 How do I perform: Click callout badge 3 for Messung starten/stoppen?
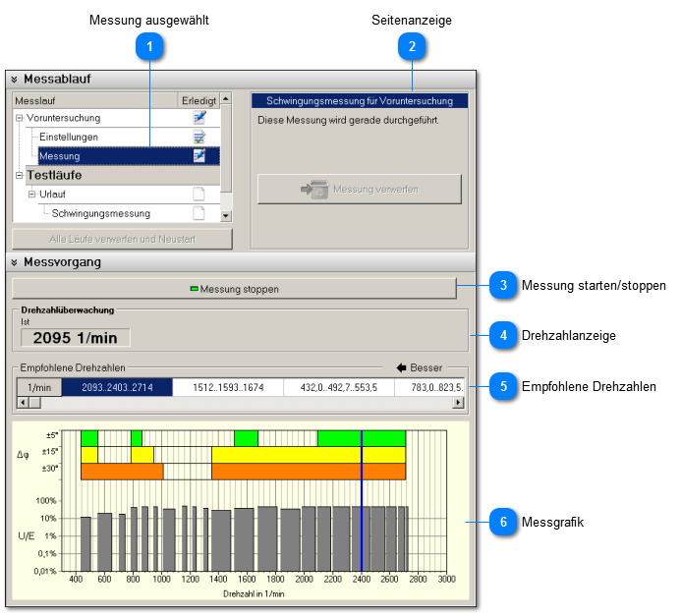502,286
